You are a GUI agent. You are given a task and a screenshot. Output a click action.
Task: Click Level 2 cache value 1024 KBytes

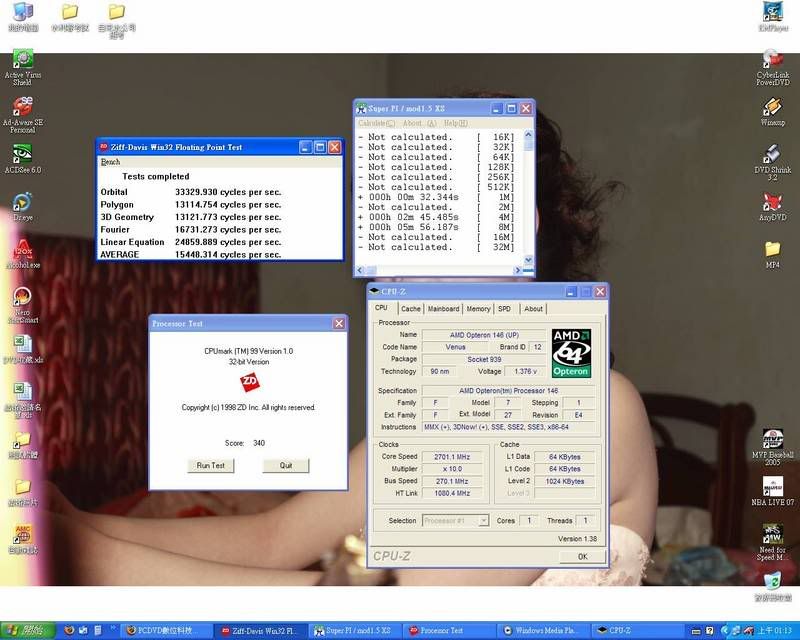pos(565,481)
